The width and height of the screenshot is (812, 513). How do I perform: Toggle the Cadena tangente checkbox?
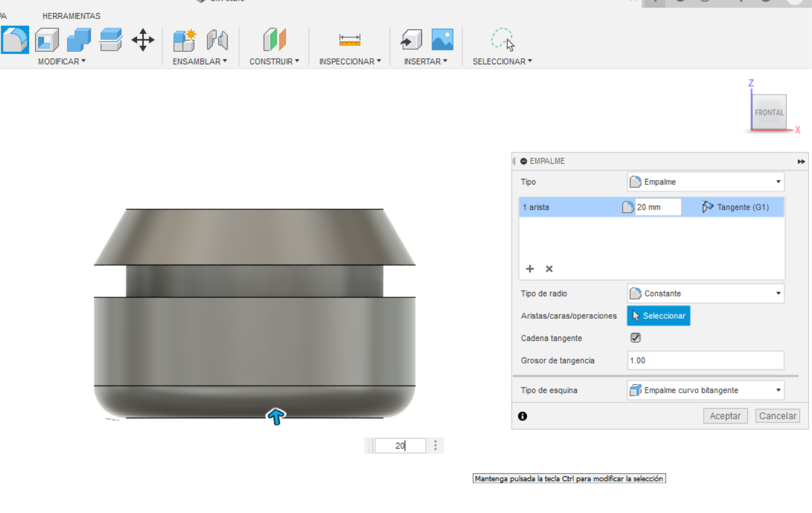635,338
